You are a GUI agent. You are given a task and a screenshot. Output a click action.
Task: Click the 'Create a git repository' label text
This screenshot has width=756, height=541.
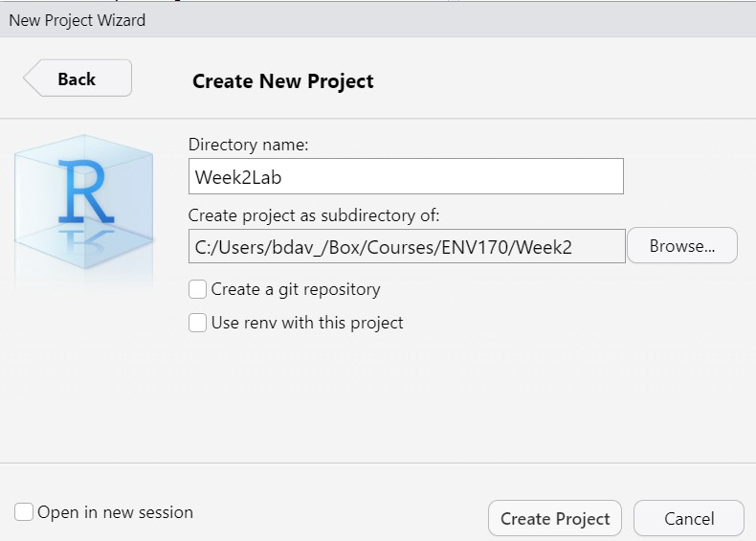(x=296, y=289)
